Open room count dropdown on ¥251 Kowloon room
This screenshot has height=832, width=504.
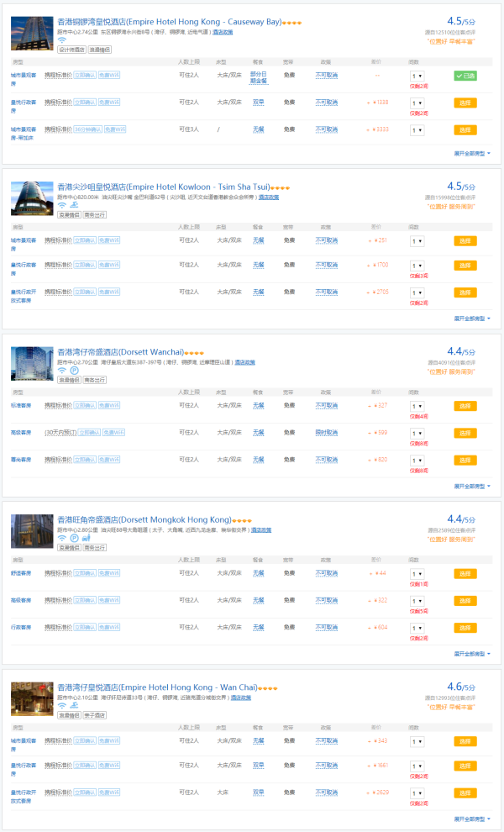[417, 241]
